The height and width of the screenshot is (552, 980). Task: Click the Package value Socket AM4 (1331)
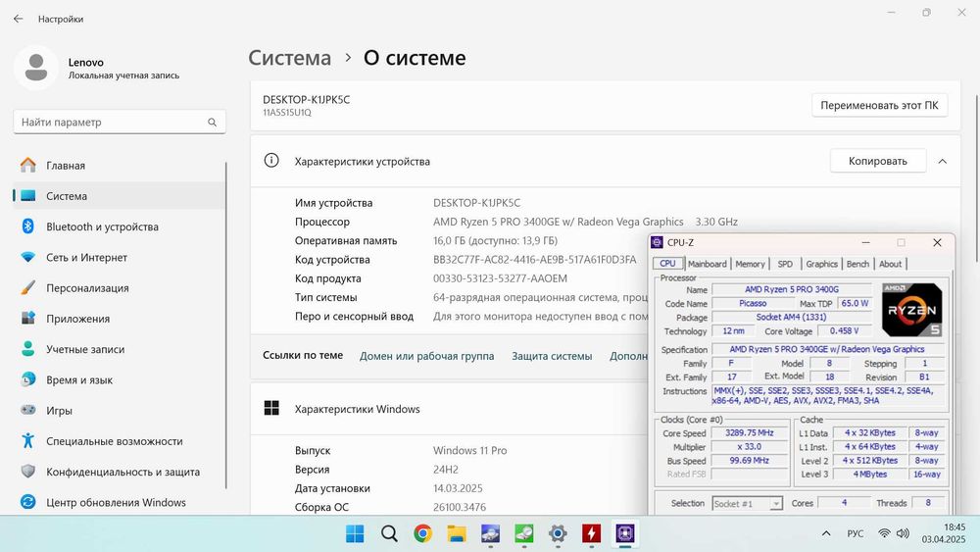click(x=791, y=317)
